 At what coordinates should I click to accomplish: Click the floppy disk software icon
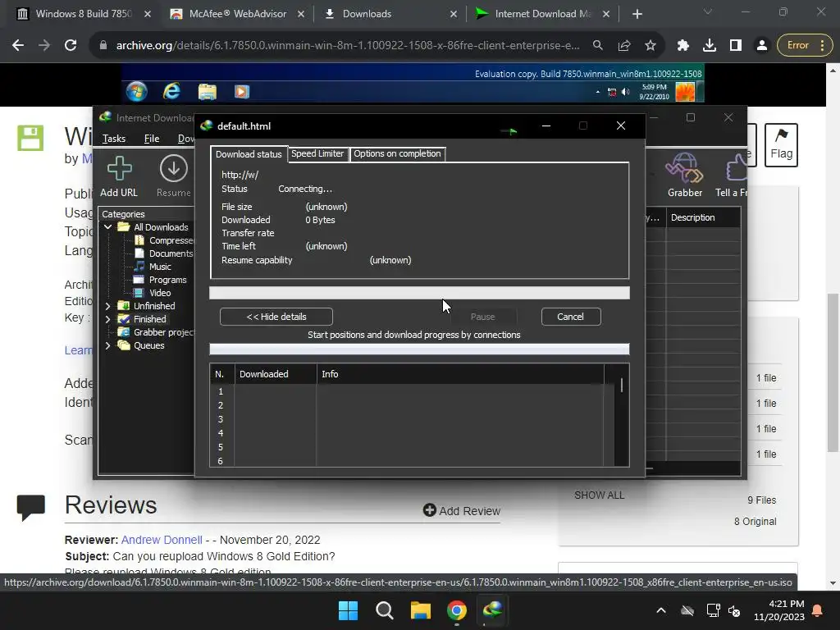(30, 138)
